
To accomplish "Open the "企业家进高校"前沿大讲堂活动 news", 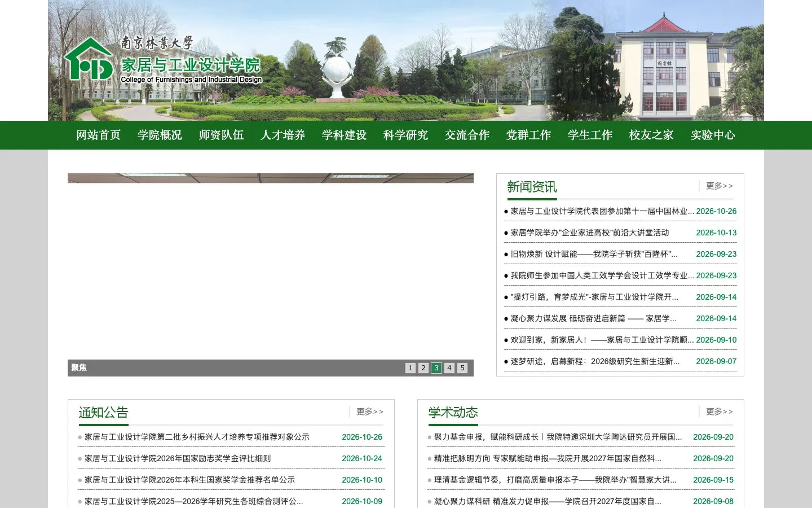I will [x=590, y=233].
